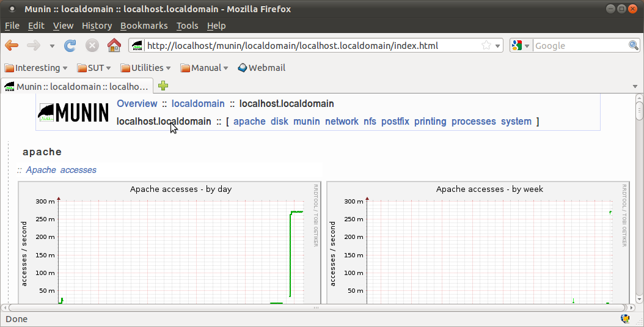This screenshot has width=644, height=327.
Task: Jump to the system category link
Action: (516, 121)
